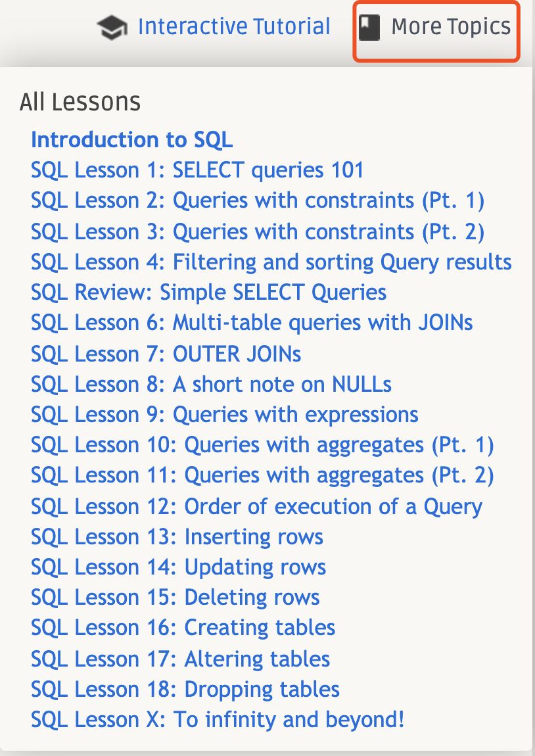Select Lesson 9: Queries with expressions
Image resolution: width=535 pixels, height=756 pixels.
point(225,415)
